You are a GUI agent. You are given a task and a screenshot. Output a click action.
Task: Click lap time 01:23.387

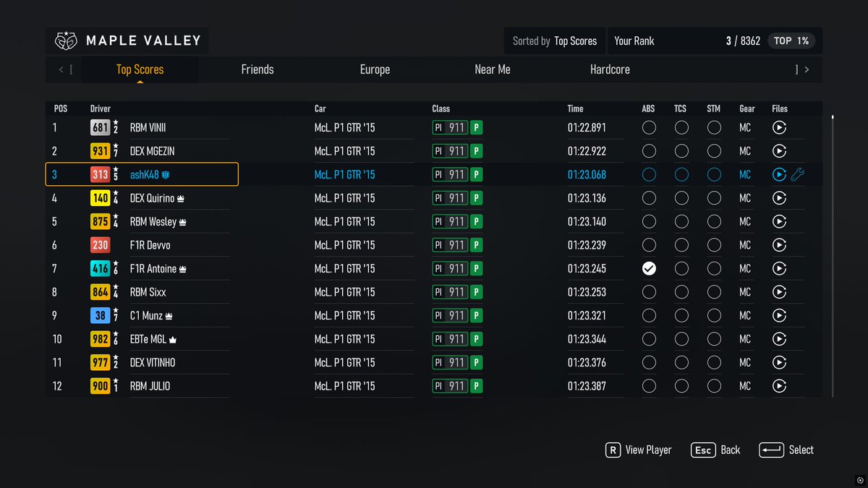(587, 386)
